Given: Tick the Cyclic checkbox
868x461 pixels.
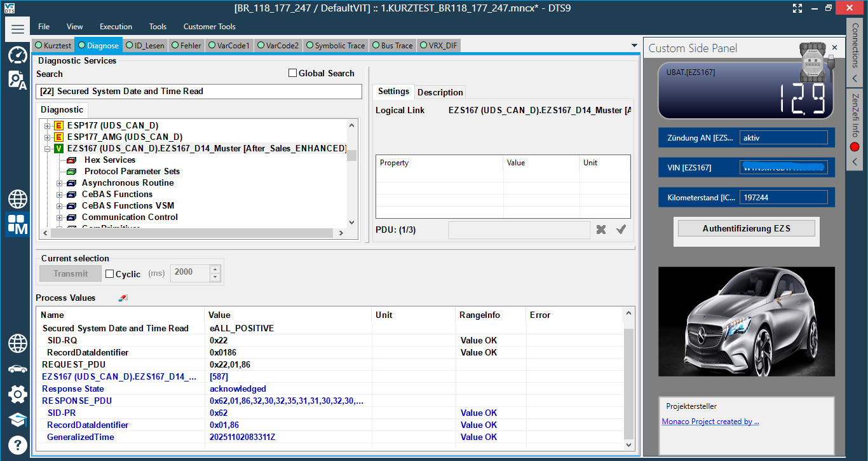Looking at the screenshot, I should (109, 274).
